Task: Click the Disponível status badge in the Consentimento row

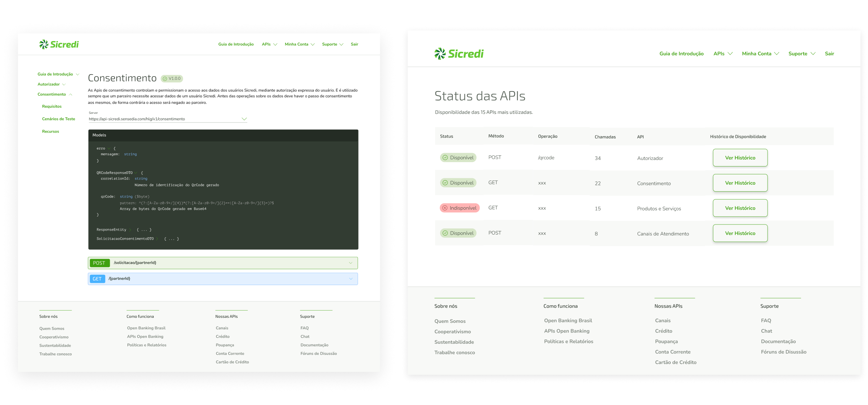Action: point(458,183)
